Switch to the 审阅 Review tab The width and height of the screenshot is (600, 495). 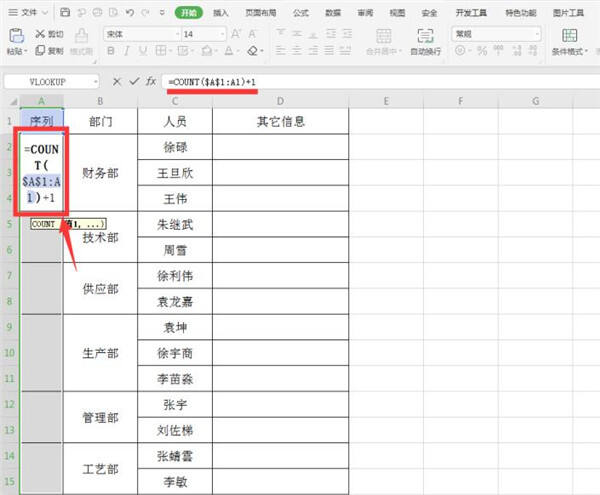365,13
